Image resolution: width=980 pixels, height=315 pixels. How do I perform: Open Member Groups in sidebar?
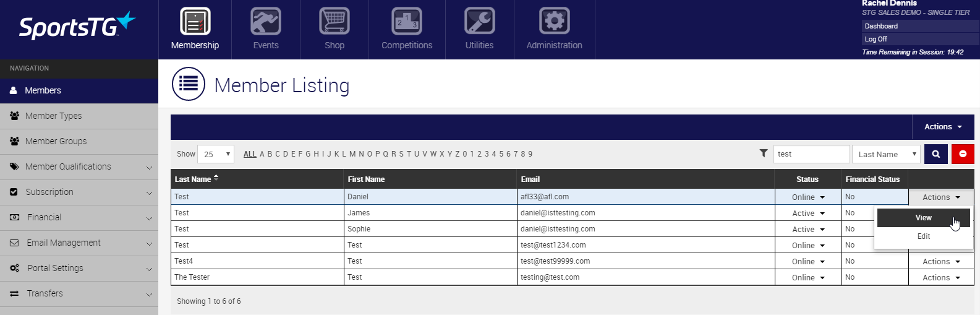79,141
